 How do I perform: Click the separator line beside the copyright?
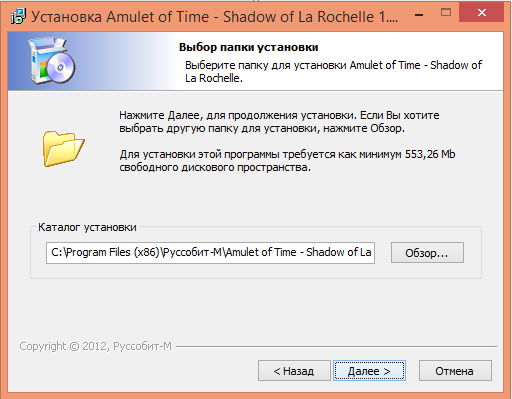(x=337, y=347)
